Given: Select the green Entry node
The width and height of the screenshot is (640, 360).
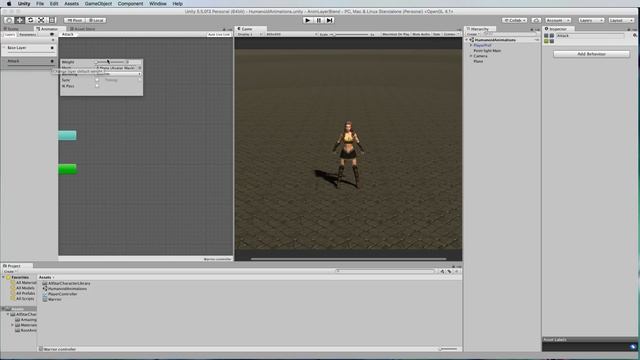Looking at the screenshot, I should click(x=67, y=169).
